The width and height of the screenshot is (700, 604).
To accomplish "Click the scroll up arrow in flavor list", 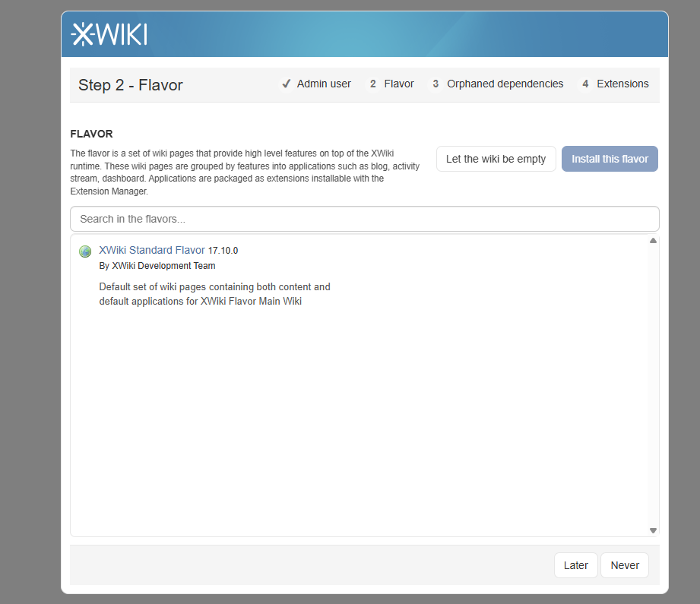I will (653, 241).
